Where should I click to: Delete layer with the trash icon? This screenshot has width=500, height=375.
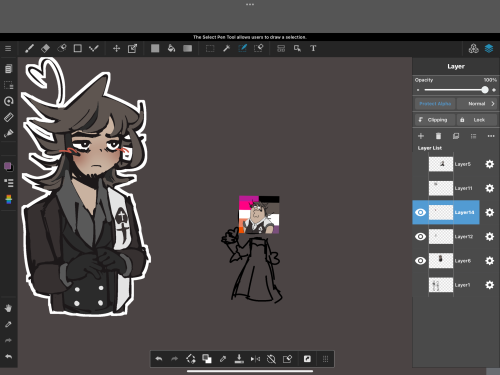tap(438, 136)
